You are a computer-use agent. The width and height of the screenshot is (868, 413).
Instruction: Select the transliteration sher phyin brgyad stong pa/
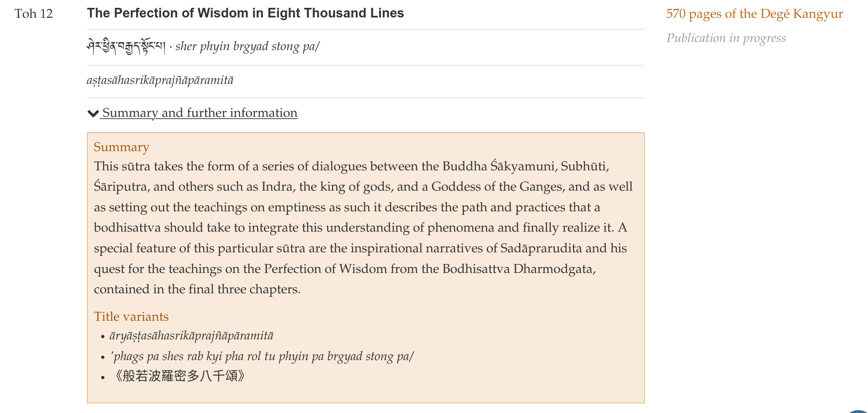(248, 46)
